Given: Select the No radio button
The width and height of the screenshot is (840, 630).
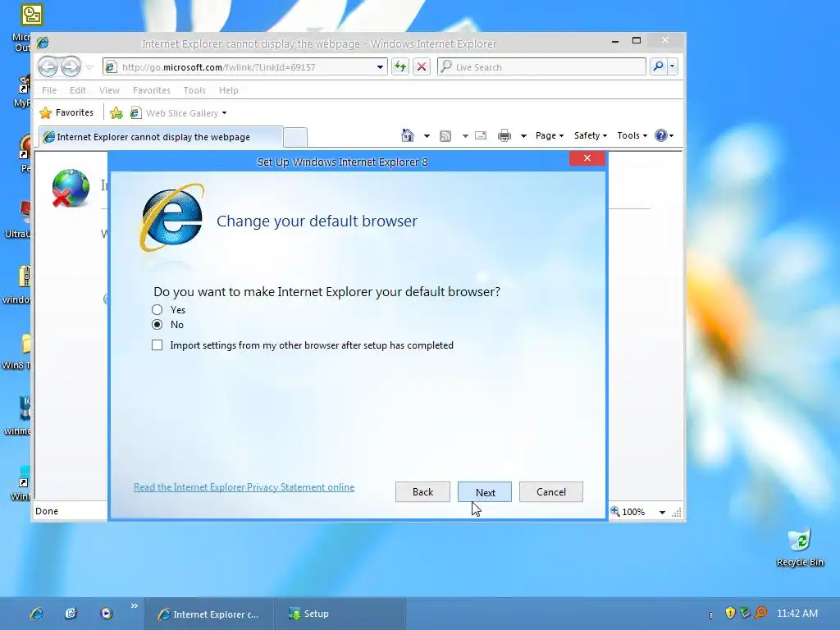Looking at the screenshot, I should pyautogui.click(x=157, y=325).
